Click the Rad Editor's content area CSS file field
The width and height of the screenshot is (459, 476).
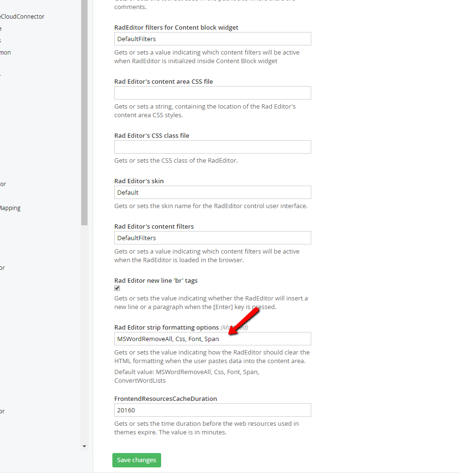click(x=213, y=93)
